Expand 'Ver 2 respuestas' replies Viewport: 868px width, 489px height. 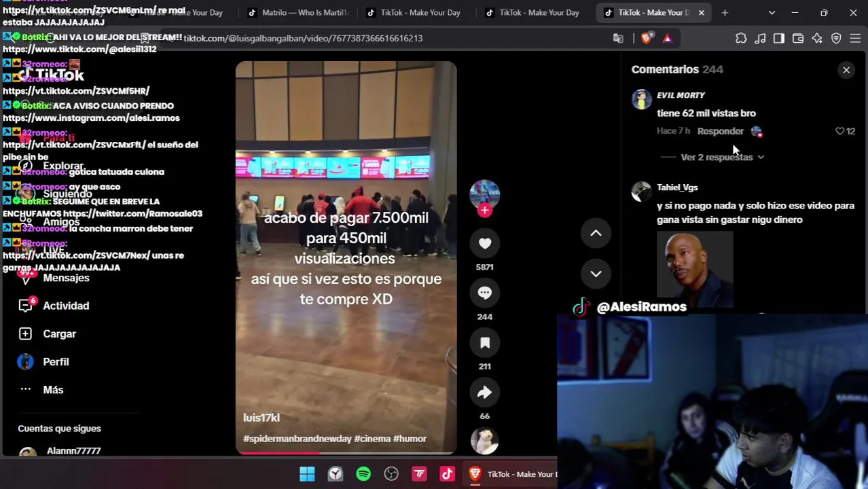(722, 157)
